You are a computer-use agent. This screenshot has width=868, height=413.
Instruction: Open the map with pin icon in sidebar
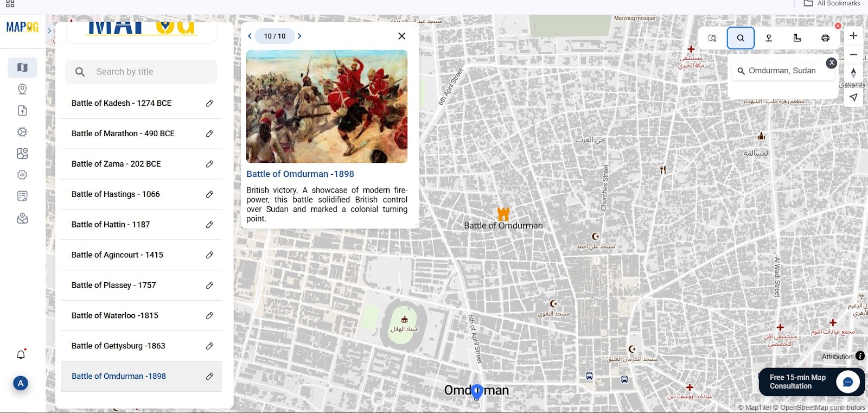coord(22,154)
